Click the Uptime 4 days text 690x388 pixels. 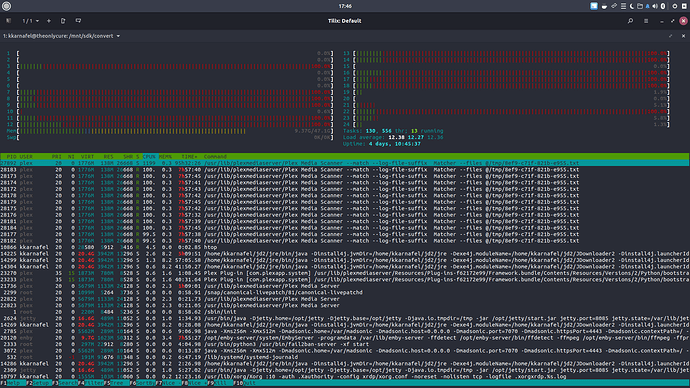[x=382, y=144]
